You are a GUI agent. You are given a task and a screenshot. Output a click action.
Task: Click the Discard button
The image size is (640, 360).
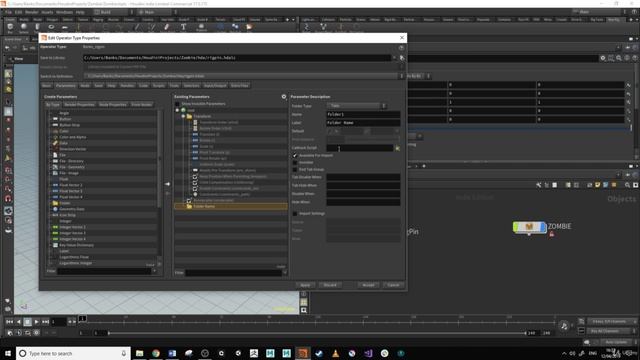point(330,285)
